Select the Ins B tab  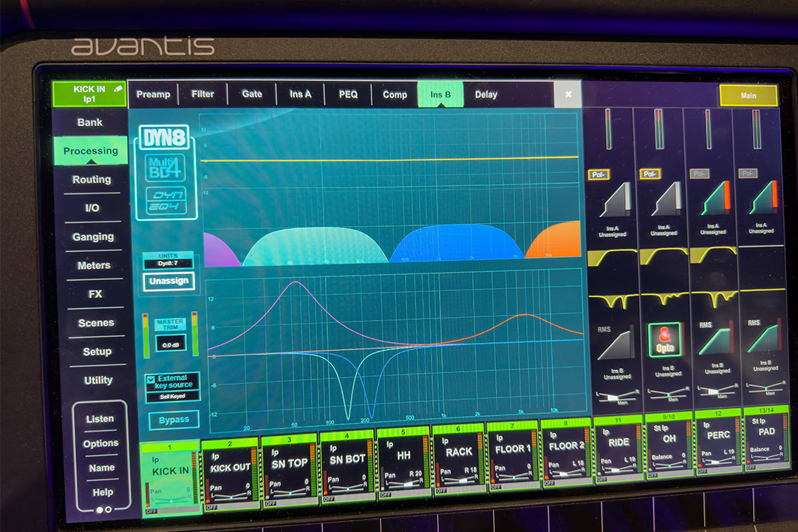(x=440, y=94)
